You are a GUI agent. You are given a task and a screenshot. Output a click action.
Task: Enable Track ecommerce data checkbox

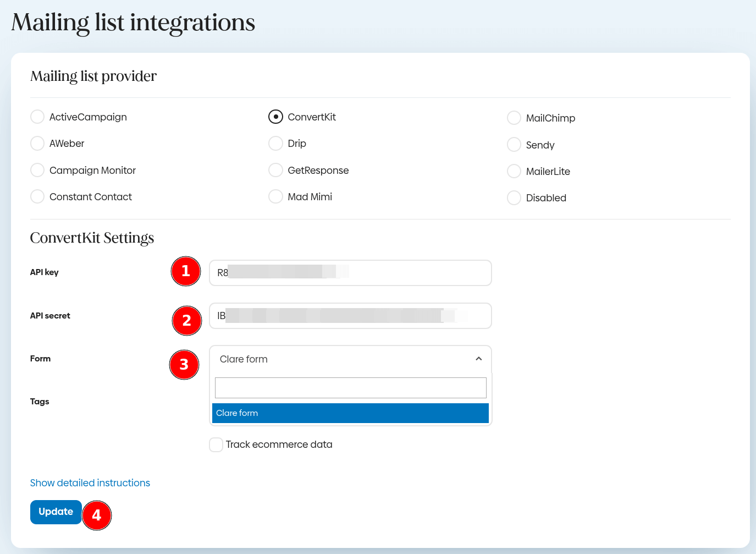pyautogui.click(x=216, y=445)
